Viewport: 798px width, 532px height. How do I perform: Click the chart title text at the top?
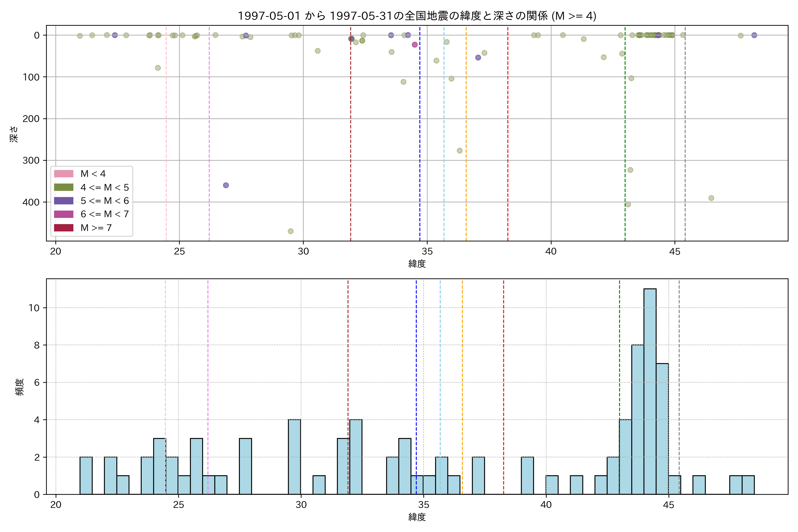pyautogui.click(x=417, y=16)
